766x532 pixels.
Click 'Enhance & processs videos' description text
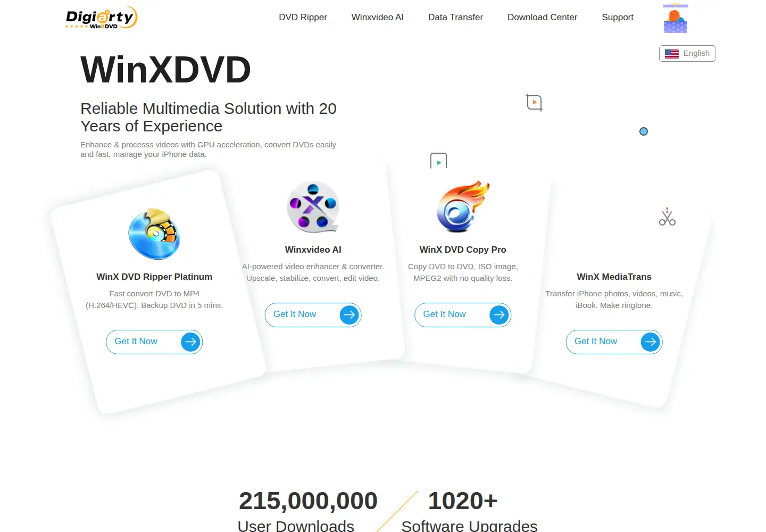coord(208,149)
